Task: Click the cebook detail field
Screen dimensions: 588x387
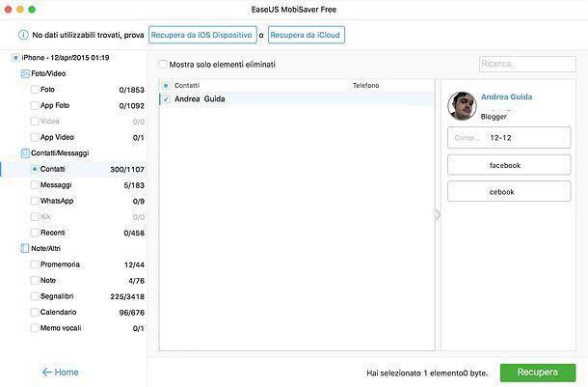Action: click(509, 191)
